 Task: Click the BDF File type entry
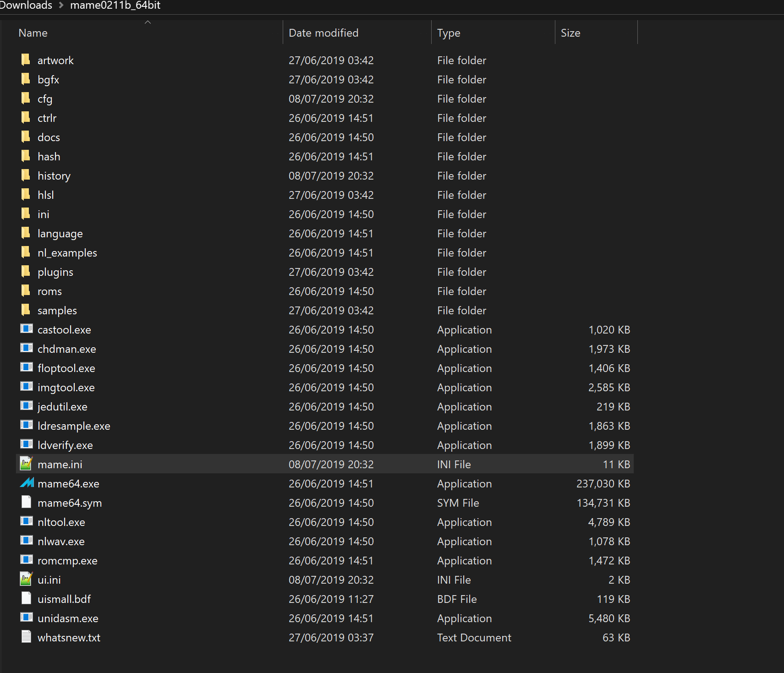pos(457,599)
